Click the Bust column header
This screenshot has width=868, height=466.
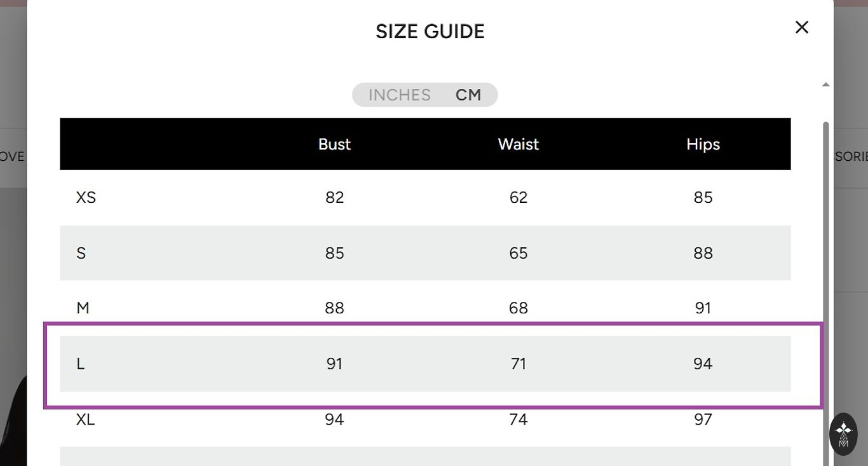click(334, 144)
